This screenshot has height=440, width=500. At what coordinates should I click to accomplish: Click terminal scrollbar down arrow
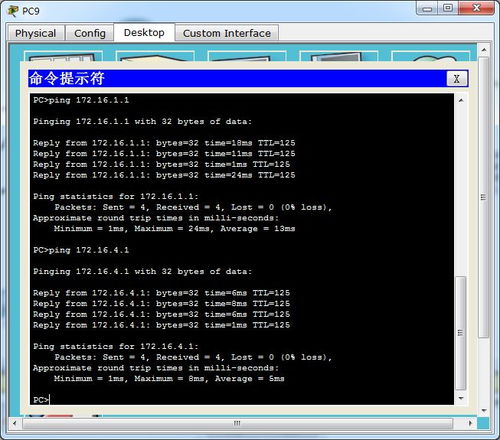pos(461,398)
